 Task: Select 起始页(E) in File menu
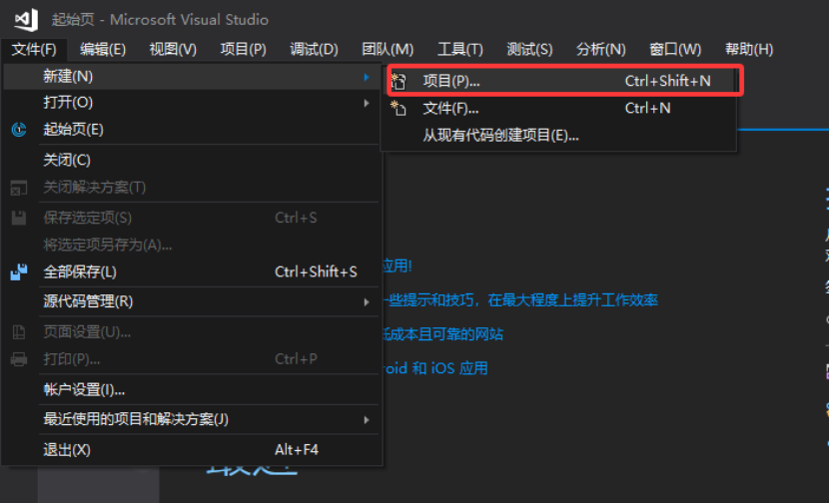pos(192,130)
